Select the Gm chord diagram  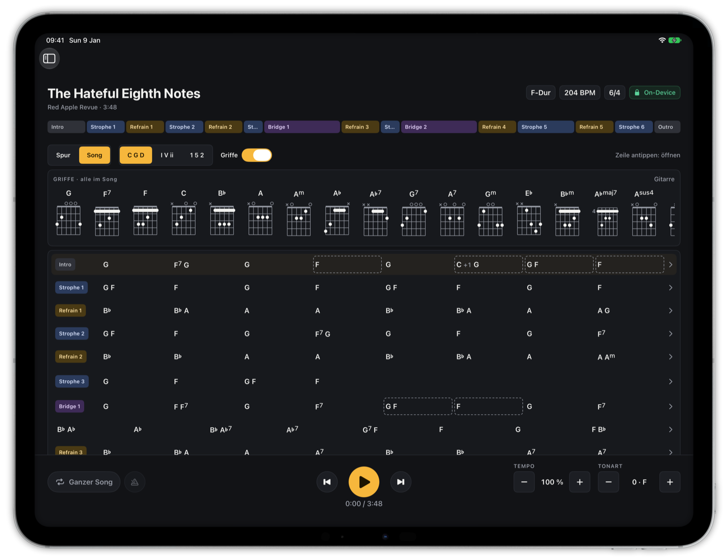(x=490, y=213)
